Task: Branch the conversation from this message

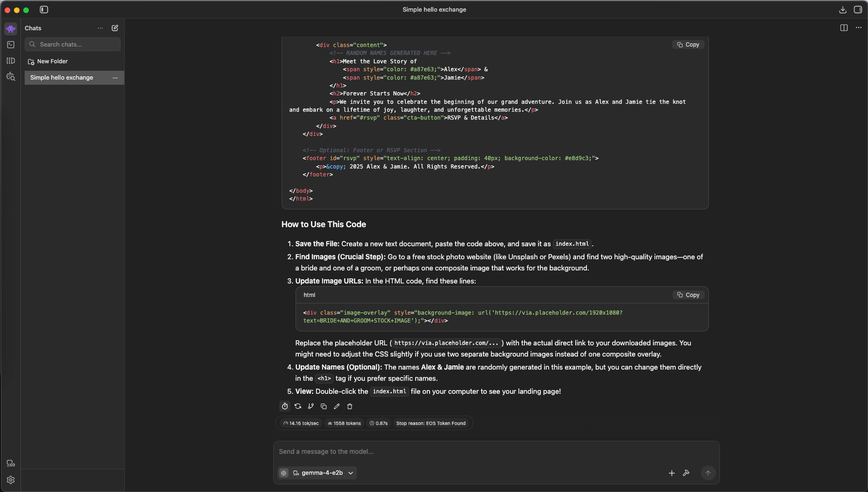Action: click(x=311, y=406)
